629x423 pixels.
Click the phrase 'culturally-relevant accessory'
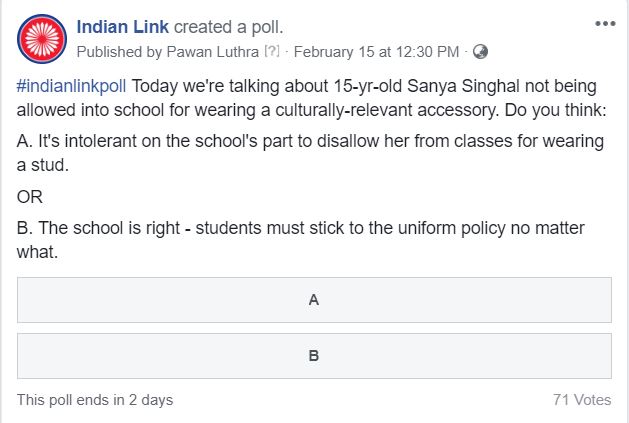(x=387, y=110)
